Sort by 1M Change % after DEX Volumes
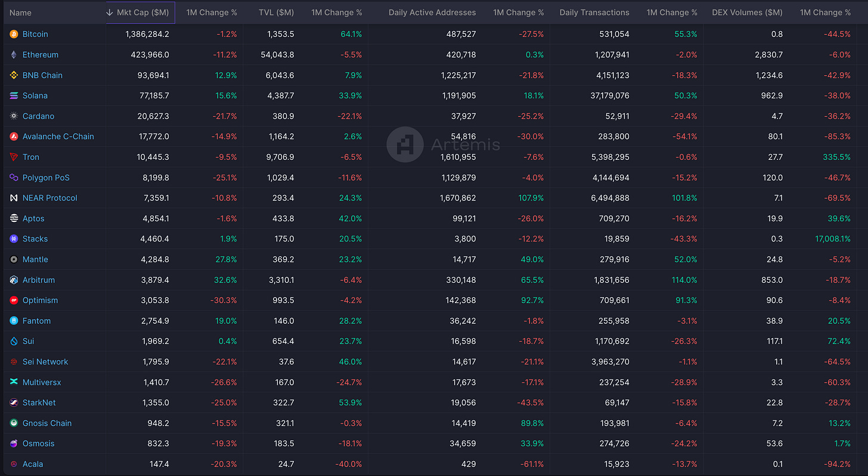This screenshot has height=476, width=868. click(826, 13)
